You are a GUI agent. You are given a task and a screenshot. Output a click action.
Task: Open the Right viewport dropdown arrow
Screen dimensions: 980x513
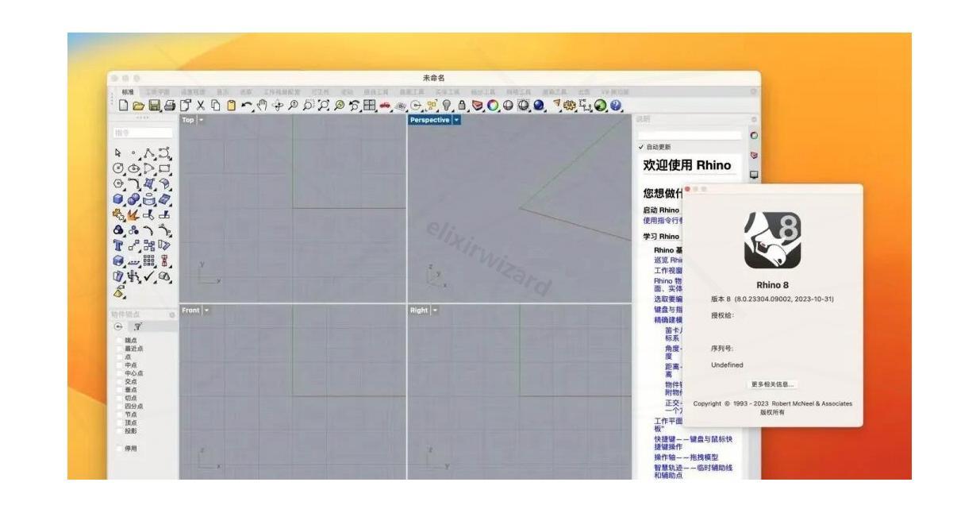pyautogui.click(x=435, y=310)
